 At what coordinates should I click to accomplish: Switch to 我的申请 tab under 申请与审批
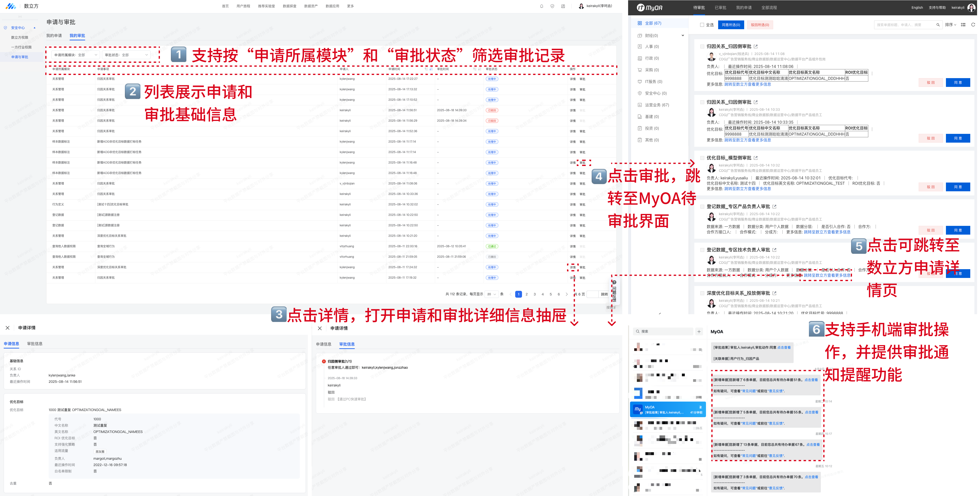point(54,36)
